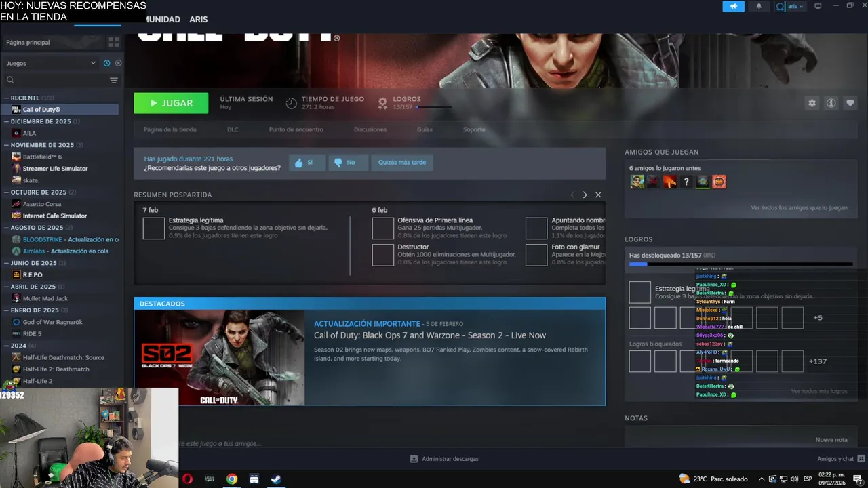
Task: Recommend the game with the Sí button
Action: pyautogui.click(x=307, y=163)
